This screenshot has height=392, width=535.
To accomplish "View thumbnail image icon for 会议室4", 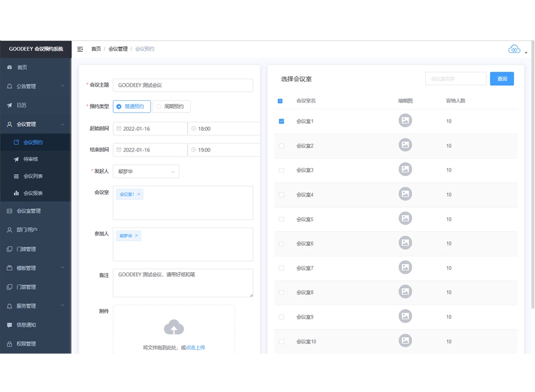I will [405, 194].
